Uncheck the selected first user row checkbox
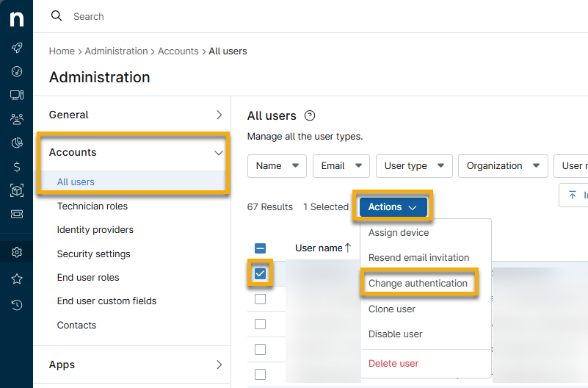Screen dimensions: 588x388 coord(260,274)
